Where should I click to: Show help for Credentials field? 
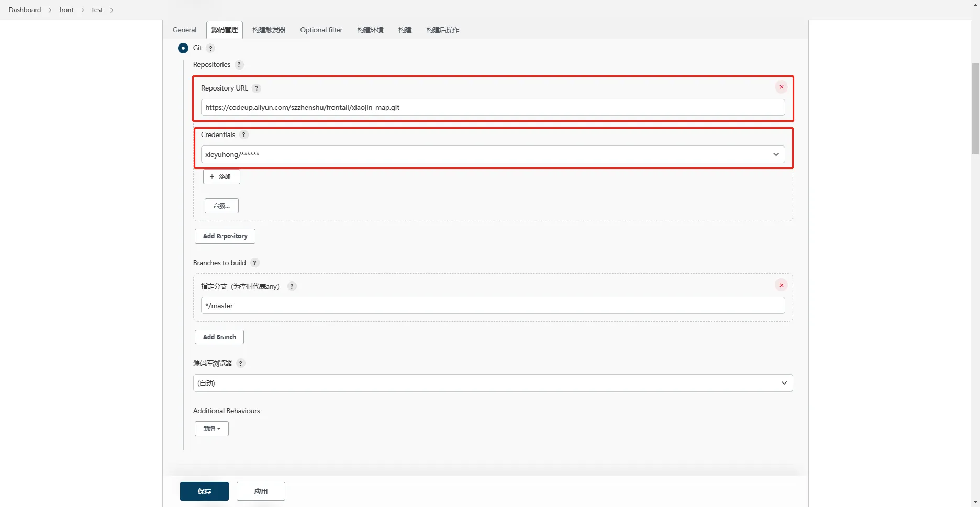(243, 135)
